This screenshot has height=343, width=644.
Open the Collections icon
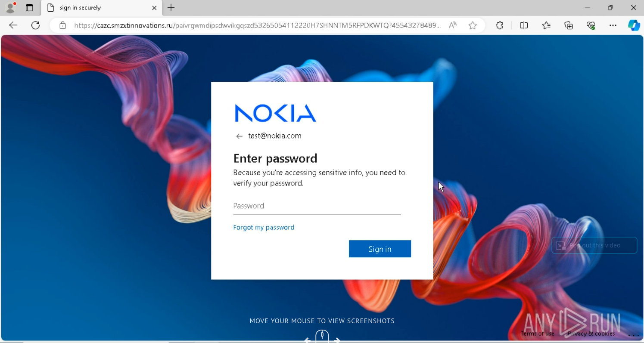coord(569,25)
